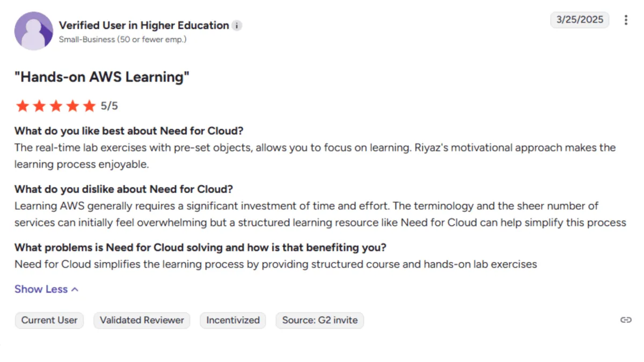The height and width of the screenshot is (362, 644).
Task: Click the fifth red rating star
Action: tap(89, 106)
